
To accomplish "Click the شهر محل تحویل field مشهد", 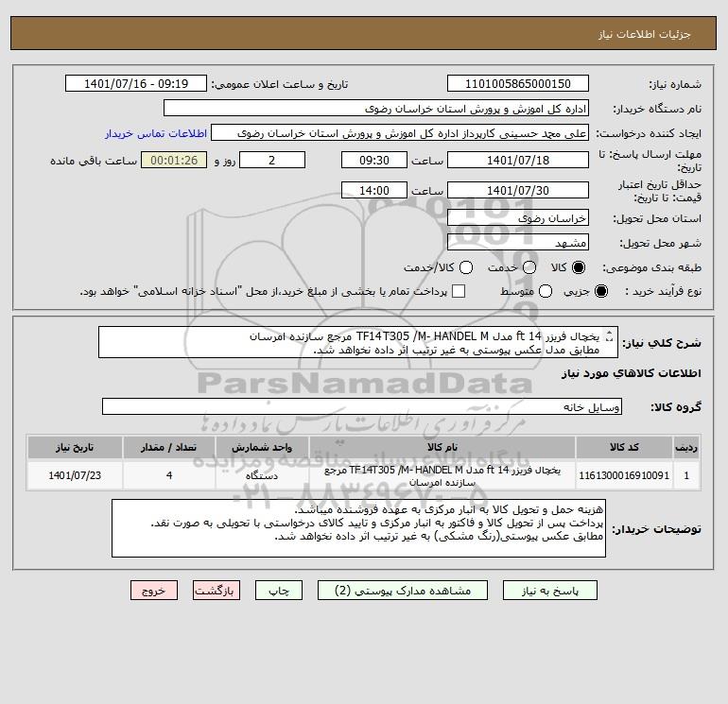I will pos(518,242).
